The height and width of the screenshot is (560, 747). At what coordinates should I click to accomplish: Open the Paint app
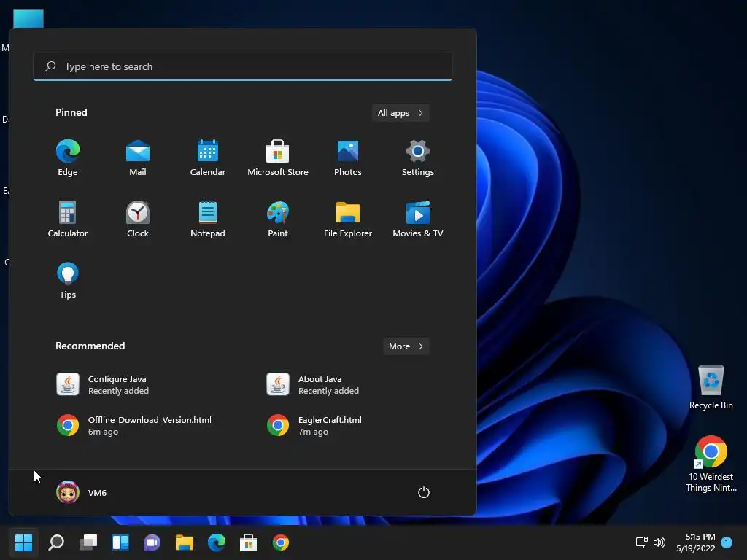pos(278,219)
